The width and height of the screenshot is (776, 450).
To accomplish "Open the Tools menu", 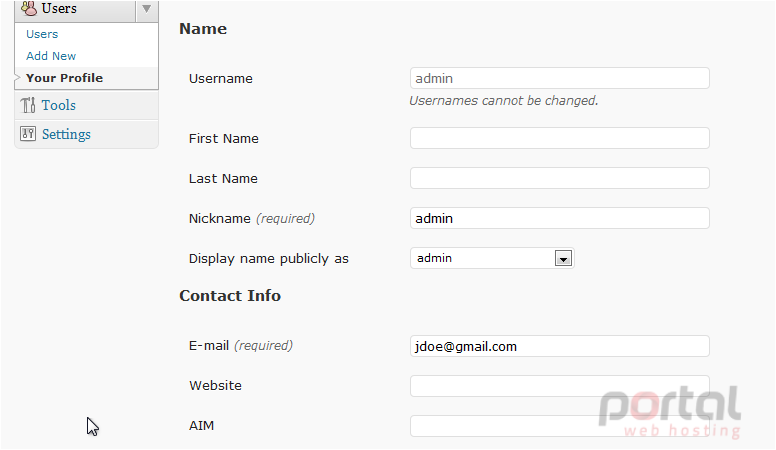I will (x=58, y=105).
